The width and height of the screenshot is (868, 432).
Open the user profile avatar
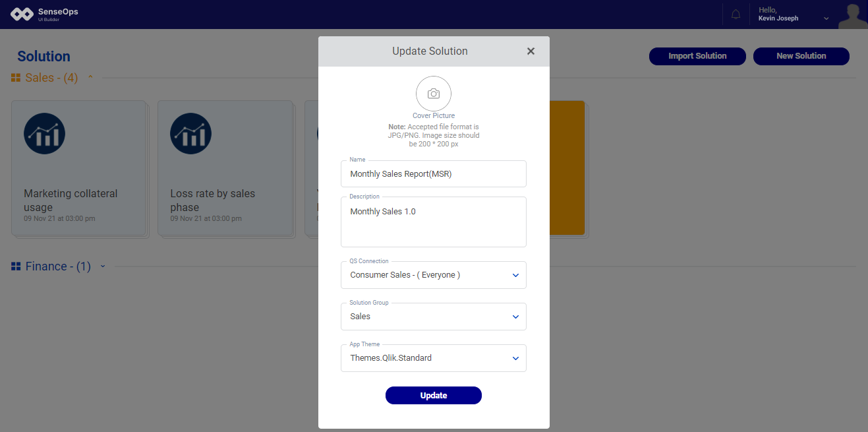pos(853,16)
